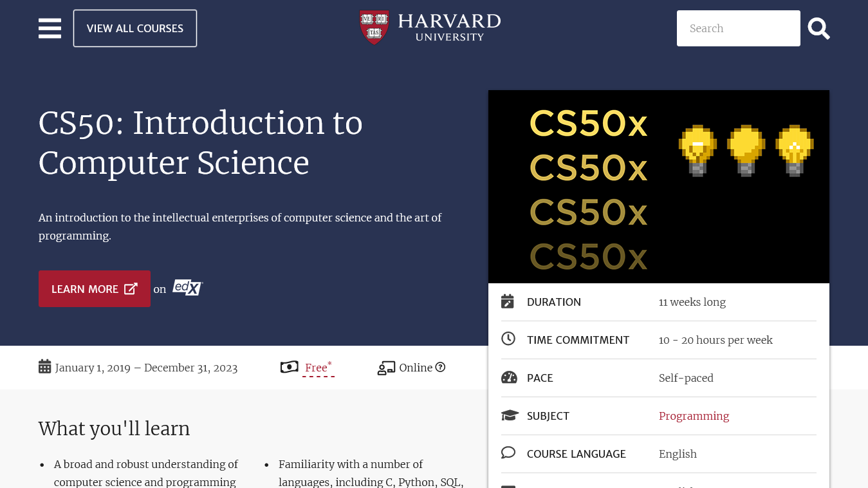The height and width of the screenshot is (488, 868).
Task: Click the Pace speedometer icon
Action: pos(509,377)
